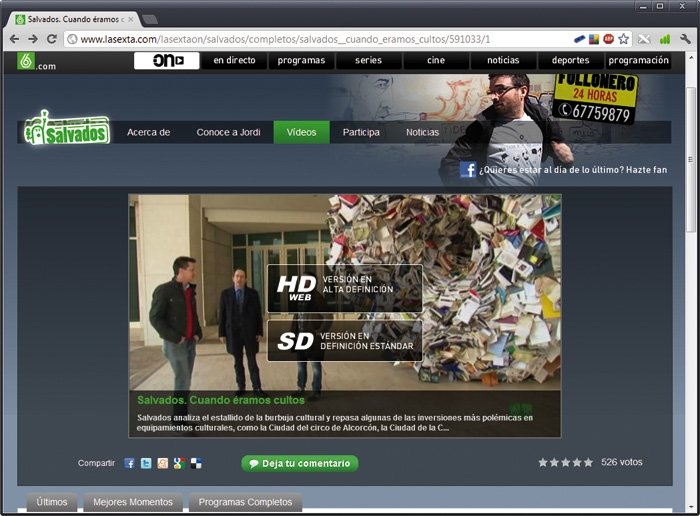
Task: Open a new browser tab
Action: pos(150,20)
